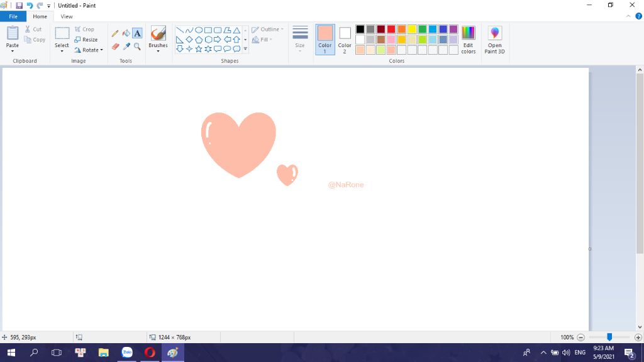Open File Explorer from the taskbar
Screen dimensions: 644x362
click(104, 353)
